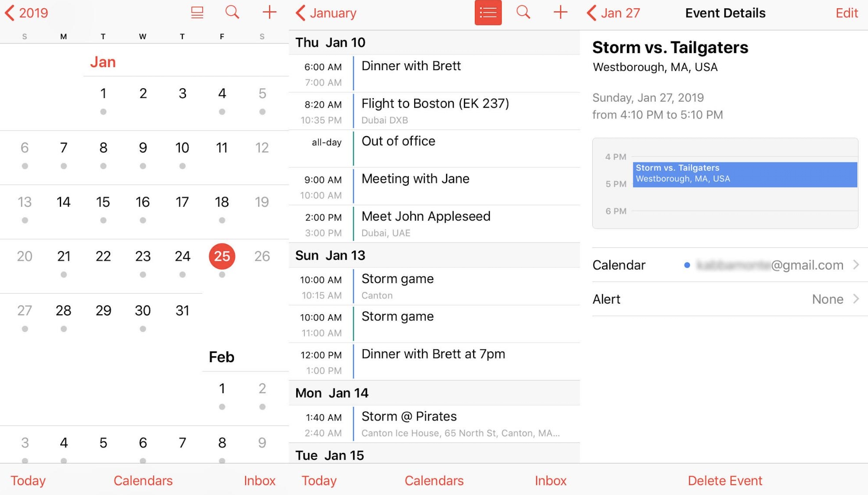Select January 25 highlighted date
This screenshot has width=868, height=495.
pos(221,256)
